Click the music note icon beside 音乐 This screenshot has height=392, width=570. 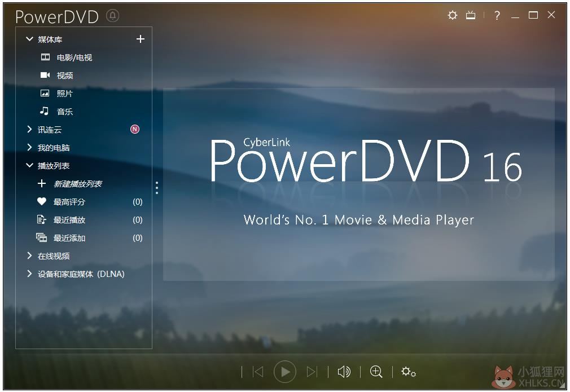(45, 111)
